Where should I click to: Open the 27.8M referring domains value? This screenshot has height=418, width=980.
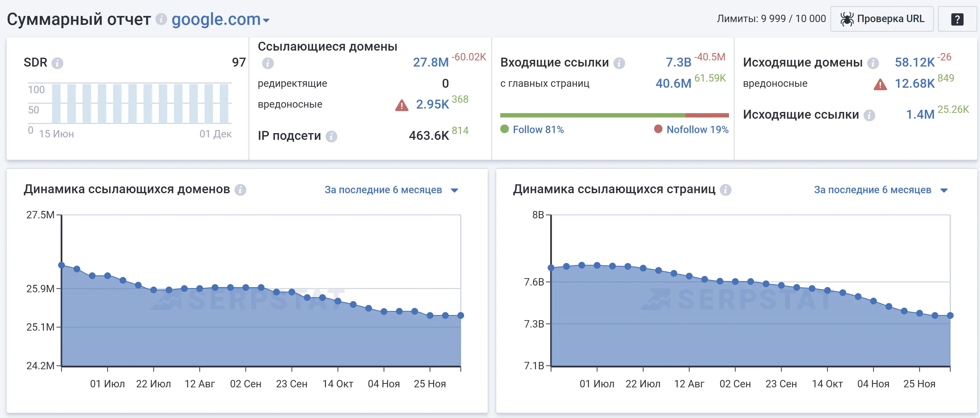point(431,62)
